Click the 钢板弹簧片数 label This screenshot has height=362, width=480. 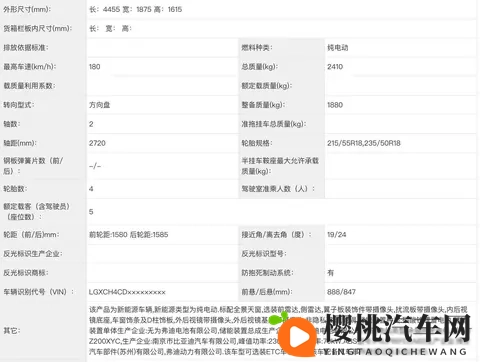click(x=33, y=166)
